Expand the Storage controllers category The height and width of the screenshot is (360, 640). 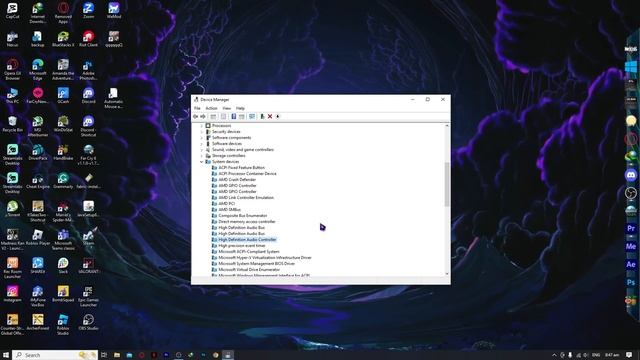coord(202,156)
